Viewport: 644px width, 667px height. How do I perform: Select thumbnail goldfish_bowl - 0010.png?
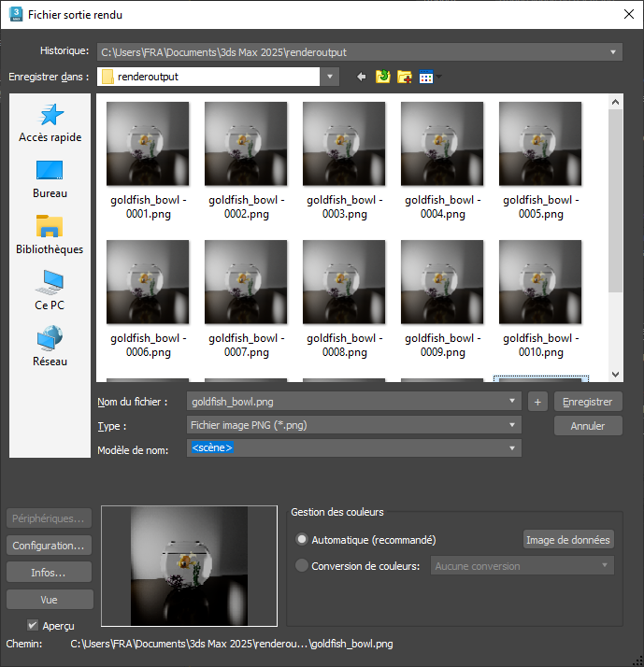point(540,282)
